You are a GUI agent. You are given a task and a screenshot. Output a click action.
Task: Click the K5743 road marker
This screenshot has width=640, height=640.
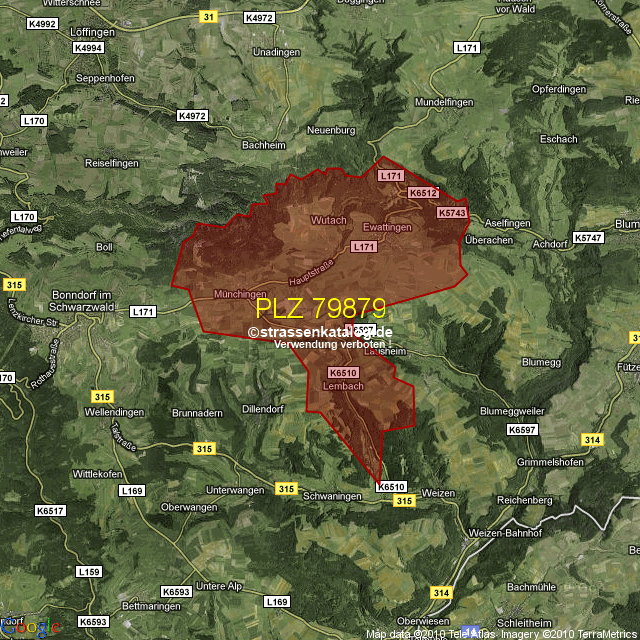click(452, 213)
